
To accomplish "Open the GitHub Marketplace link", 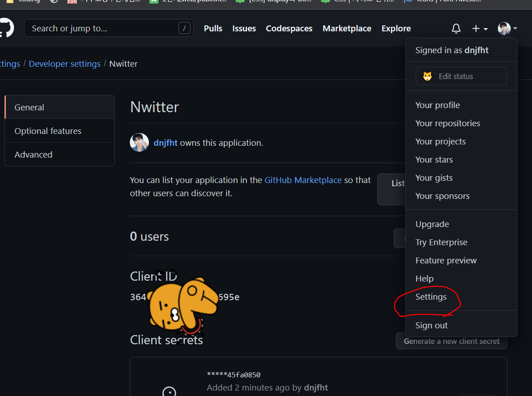I will pyautogui.click(x=303, y=180).
